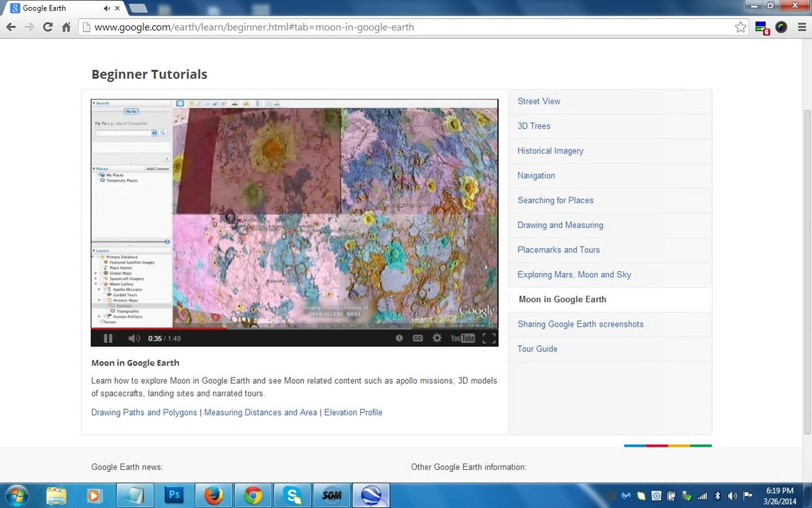
Task: Close the Google Earth browser tab
Action: pyautogui.click(x=118, y=8)
